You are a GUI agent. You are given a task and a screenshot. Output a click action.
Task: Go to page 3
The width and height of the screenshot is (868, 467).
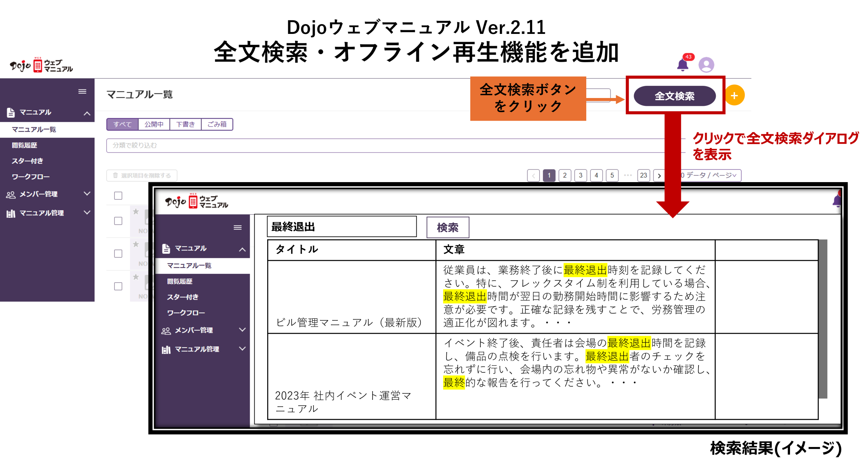580,175
